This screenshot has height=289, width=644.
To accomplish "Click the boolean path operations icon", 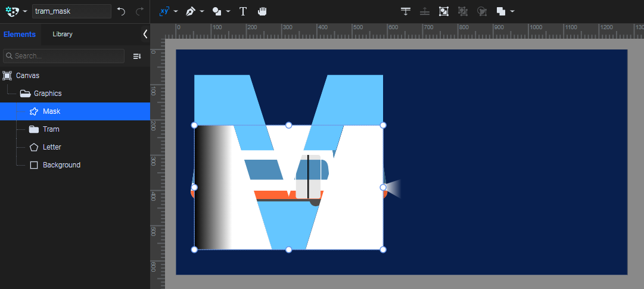I will click(x=500, y=11).
